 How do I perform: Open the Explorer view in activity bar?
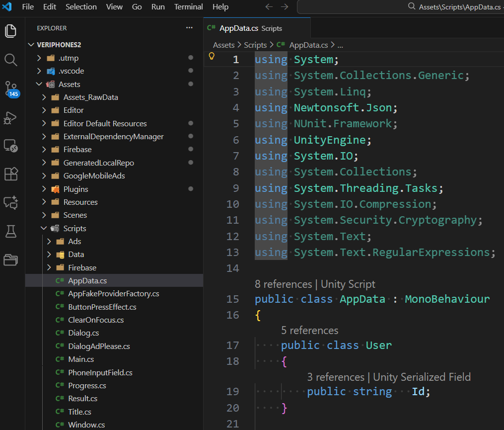pyautogui.click(x=10, y=31)
